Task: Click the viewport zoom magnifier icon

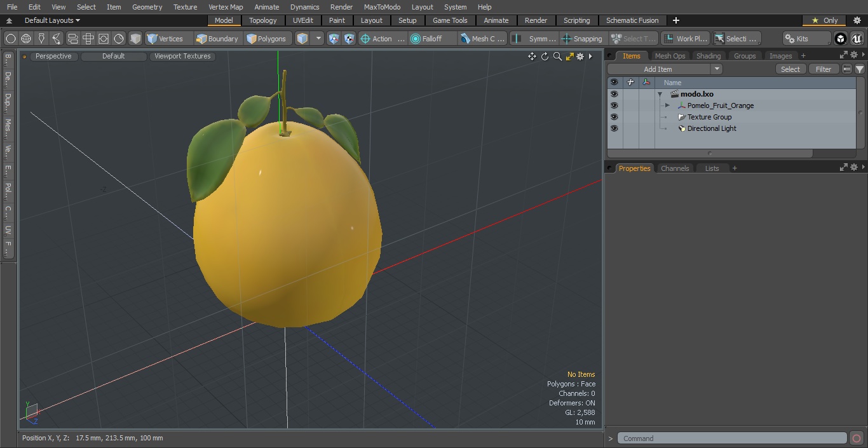Action: (557, 56)
